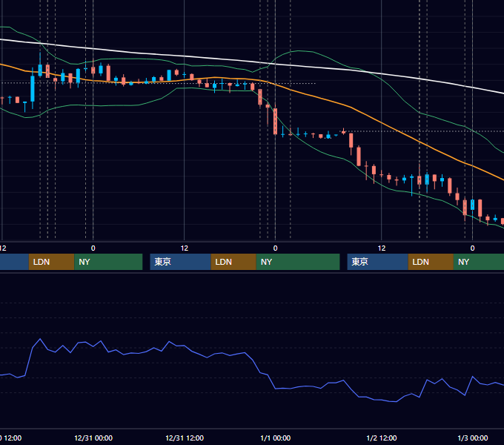Click the 1/1 00:00 date label
The height and width of the screenshot is (445, 504).
(x=275, y=438)
